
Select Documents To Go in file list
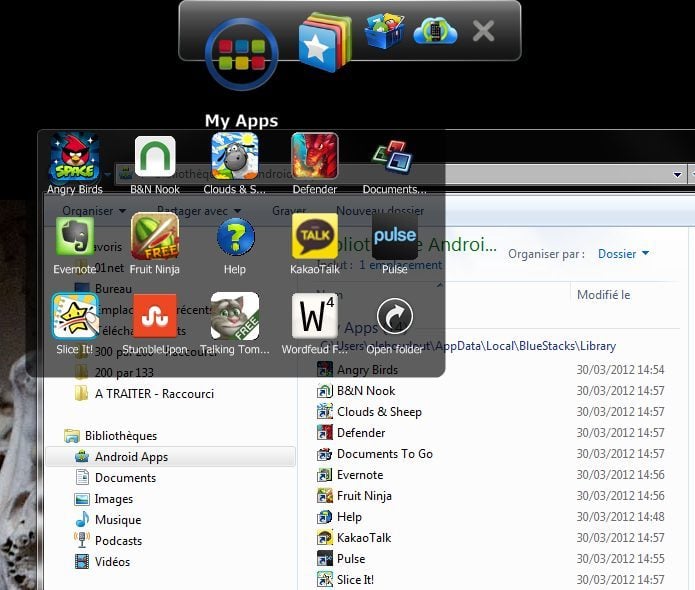click(x=384, y=454)
